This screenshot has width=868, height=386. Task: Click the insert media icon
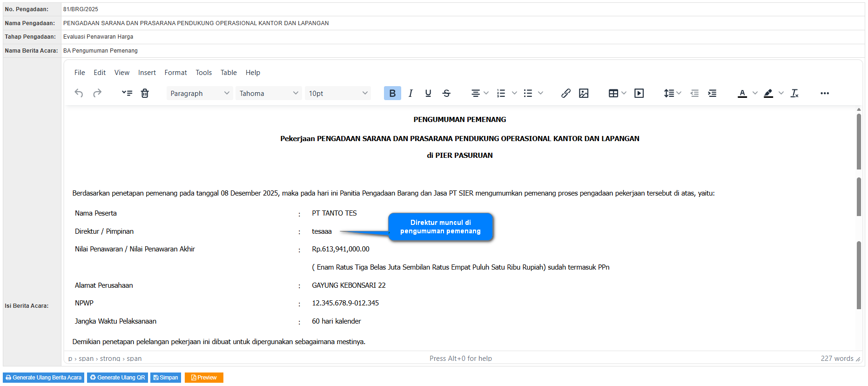(639, 93)
